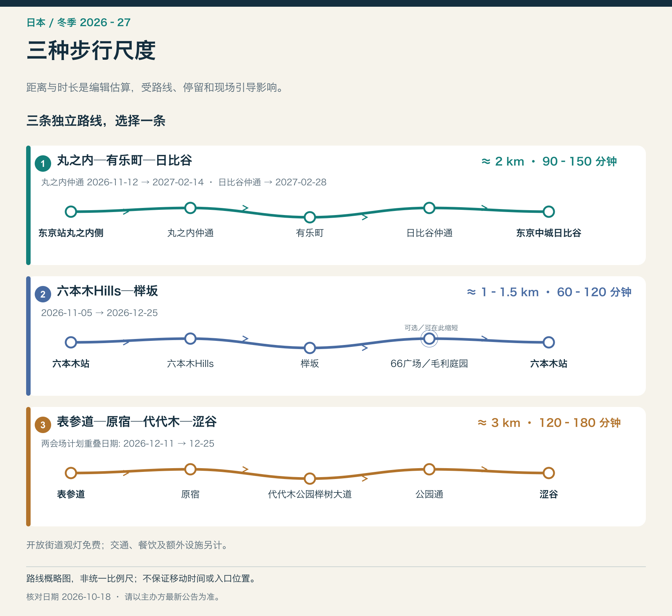
Task: Click the 日本 / 冬季 2026 - 27 breadcrumb
Action: click(78, 22)
